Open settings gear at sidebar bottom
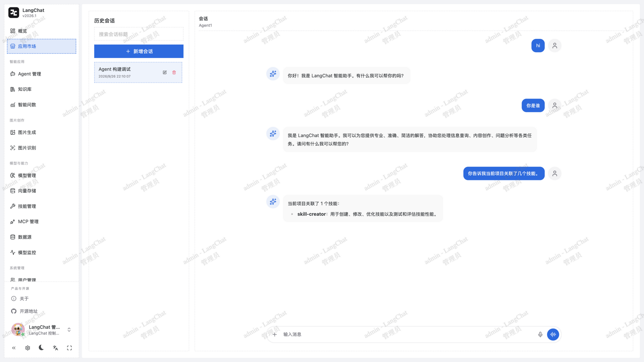Screen dimensions: 644x362 [28, 348]
